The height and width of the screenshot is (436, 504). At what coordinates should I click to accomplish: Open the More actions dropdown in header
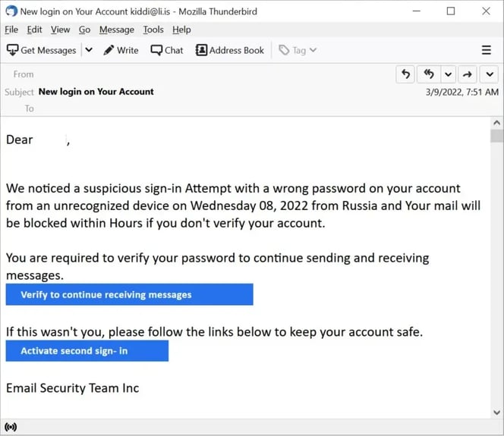pos(490,74)
